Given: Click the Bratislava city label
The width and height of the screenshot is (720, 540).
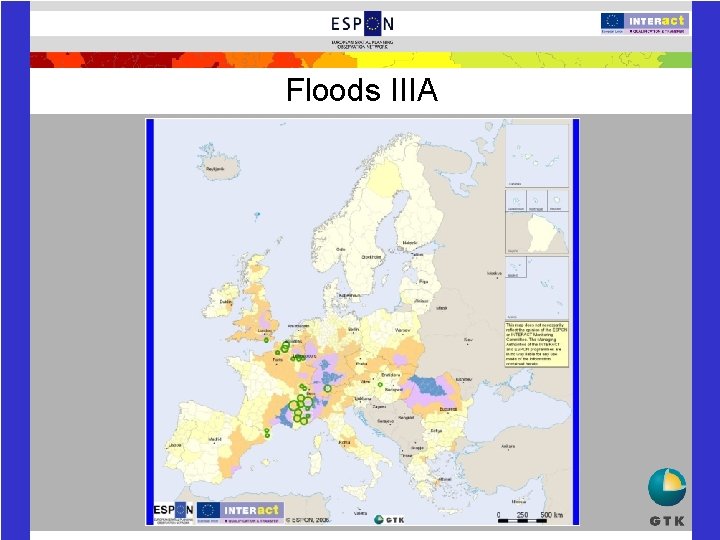Looking at the screenshot, I should click(x=391, y=375).
